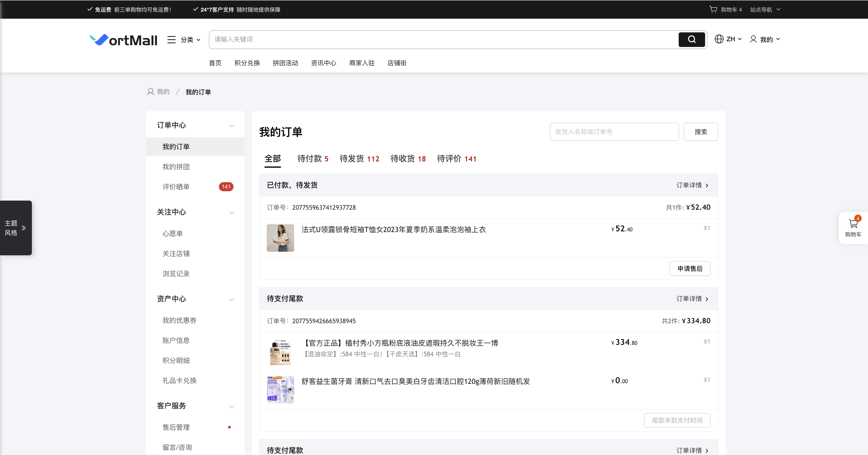868x455 pixels.
Task: Open 账户信息 in the sidebar
Action: coord(176,340)
